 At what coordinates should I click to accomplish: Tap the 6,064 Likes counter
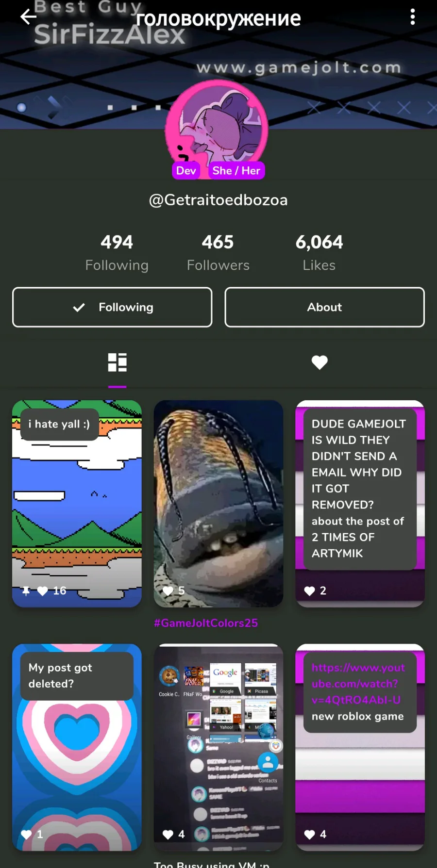point(319,252)
